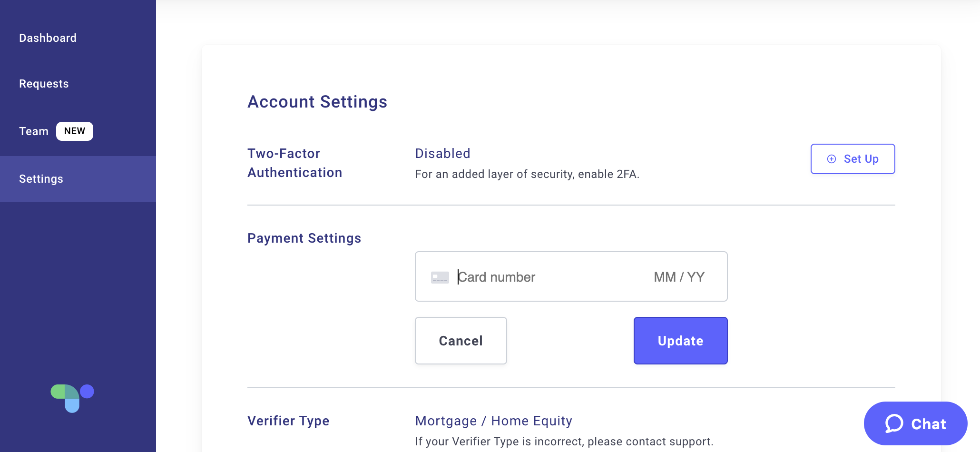Click the Payment Settings label
This screenshot has width=980, height=452.
(x=304, y=238)
